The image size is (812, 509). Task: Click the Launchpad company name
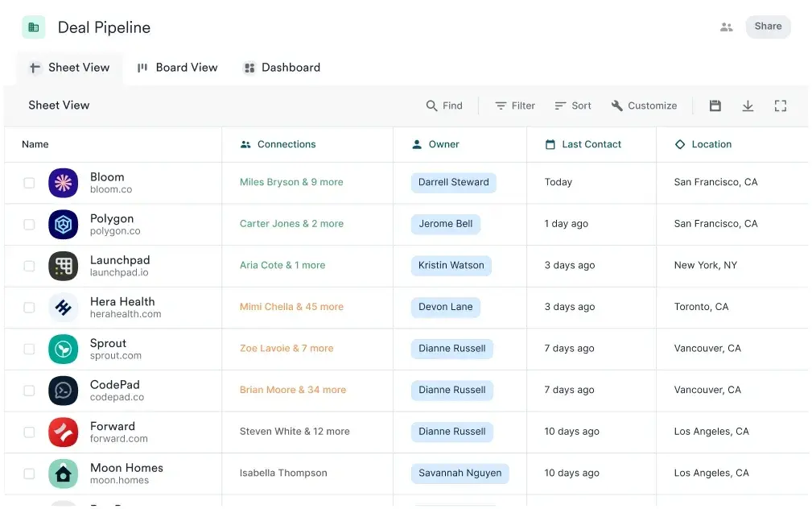point(120,260)
